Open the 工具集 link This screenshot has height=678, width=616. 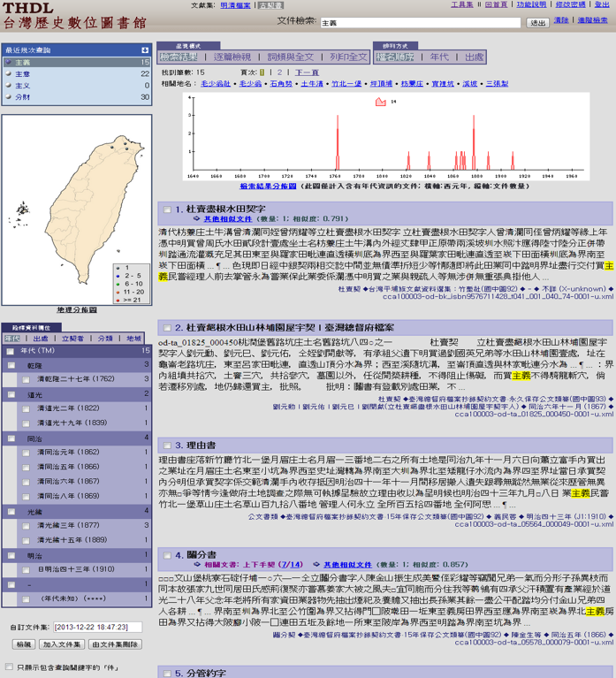click(462, 4)
